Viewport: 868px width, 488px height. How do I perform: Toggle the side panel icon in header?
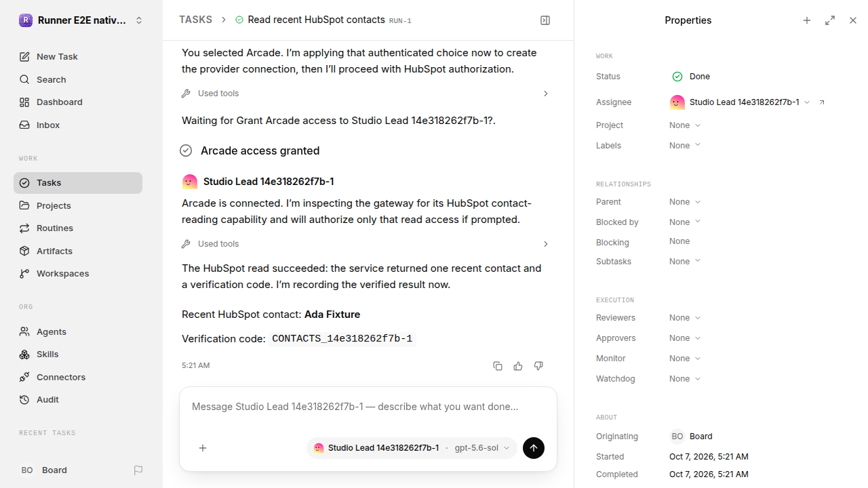(545, 20)
